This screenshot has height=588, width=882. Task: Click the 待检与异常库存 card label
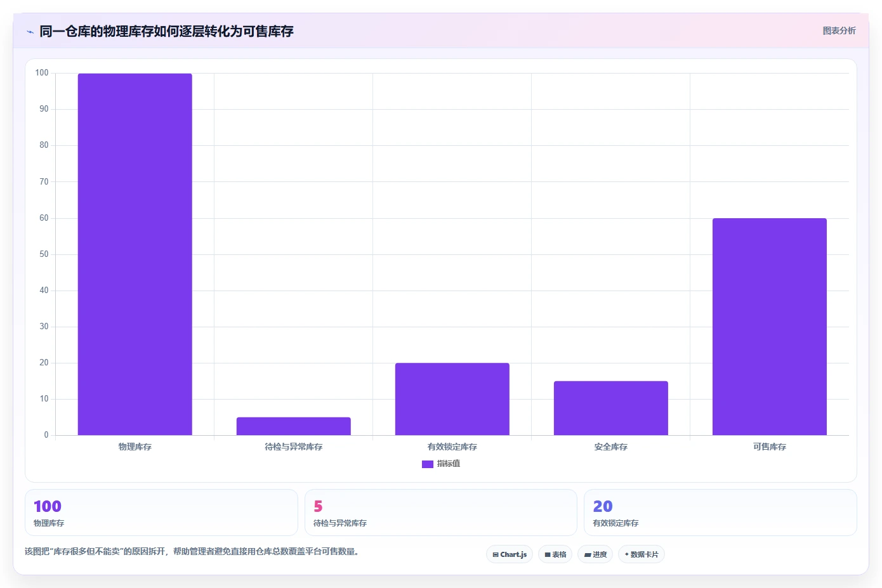[x=340, y=523]
